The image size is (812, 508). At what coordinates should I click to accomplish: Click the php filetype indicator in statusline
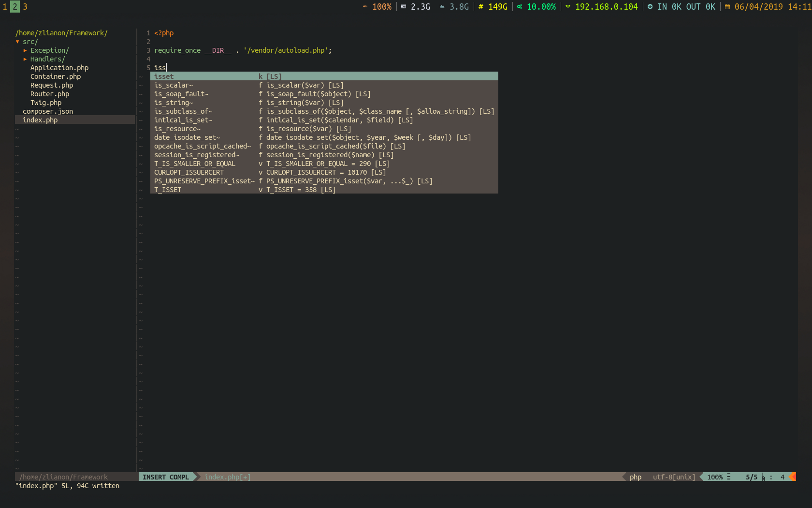635,477
